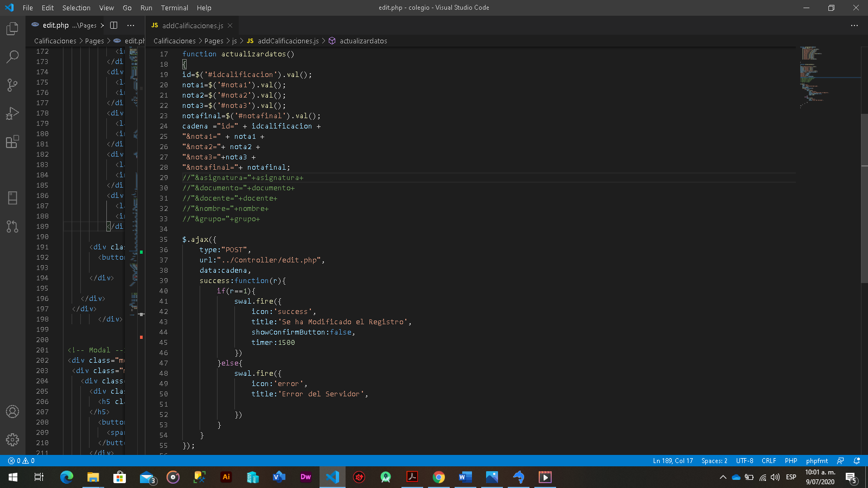Viewport: 868px width, 488px height.
Task: Click addCalificaciones.js breadcrumb
Action: [x=283, y=41]
